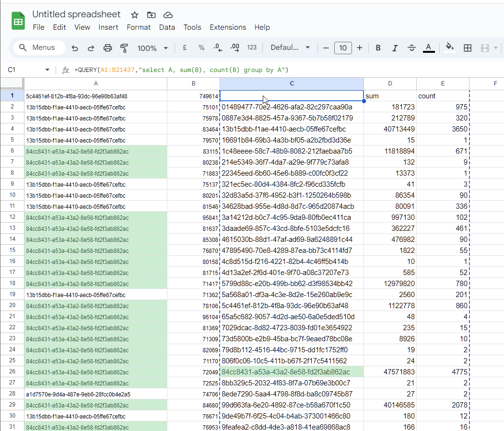The height and width of the screenshot is (431, 504).
Task: Open the Name box dropdown arrow
Action: [x=47, y=70]
